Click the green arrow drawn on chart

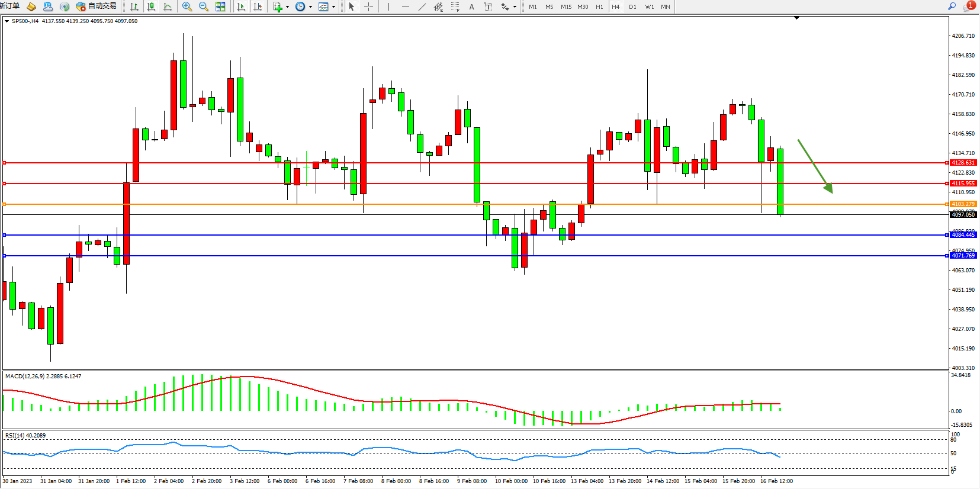click(815, 166)
